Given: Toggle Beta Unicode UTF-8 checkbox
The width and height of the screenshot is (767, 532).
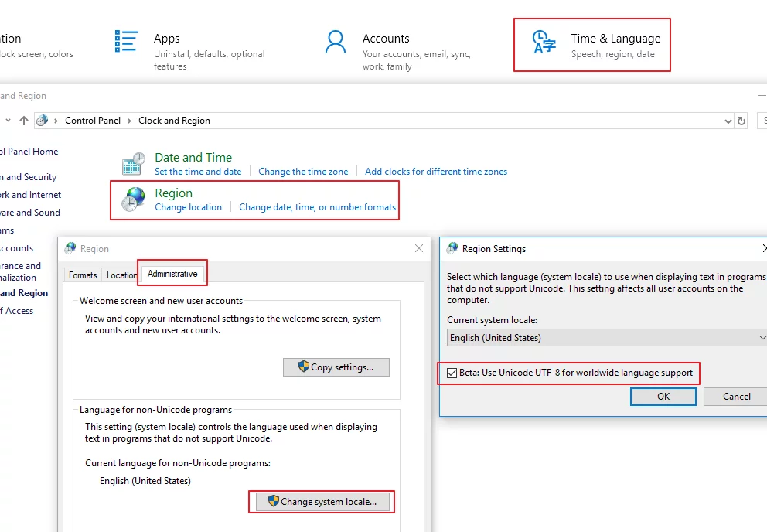Looking at the screenshot, I should tap(452, 373).
